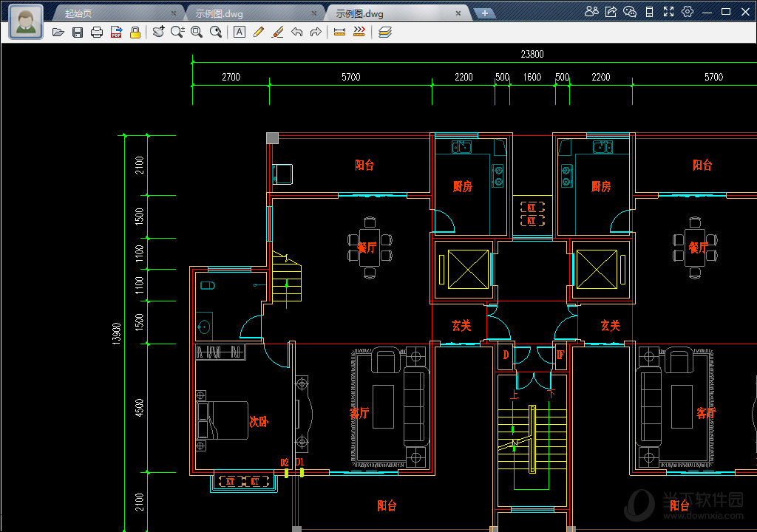
Task: Click the 23800 overall dimension text
Action: [532, 54]
